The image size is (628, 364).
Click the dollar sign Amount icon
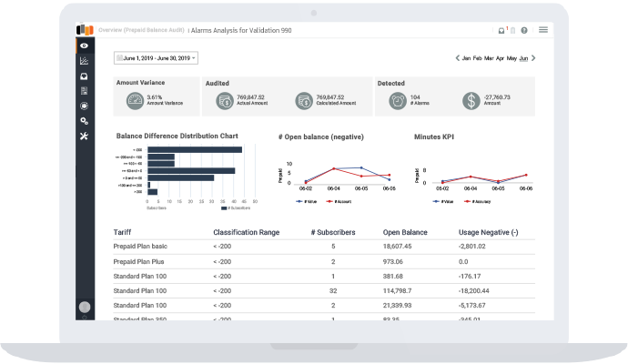point(471,101)
